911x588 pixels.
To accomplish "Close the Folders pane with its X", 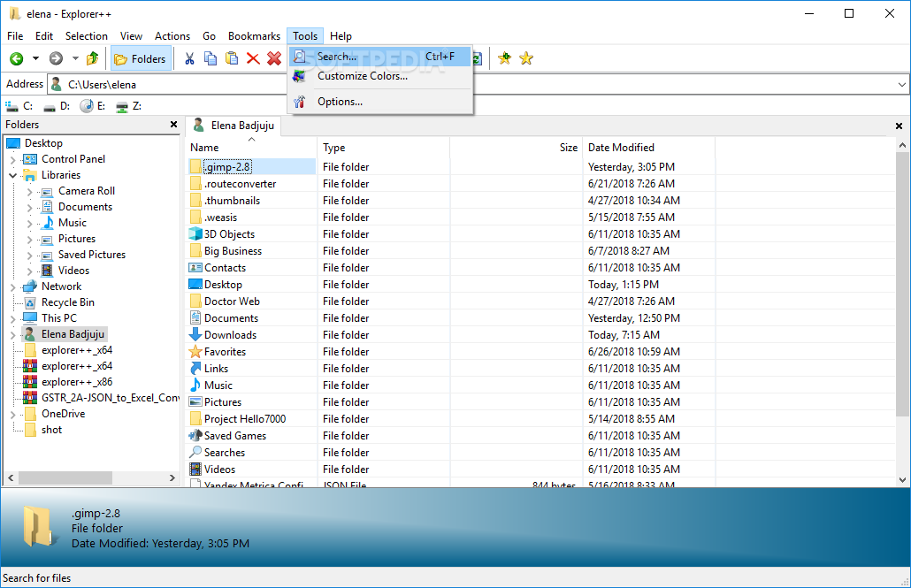I will (173, 125).
